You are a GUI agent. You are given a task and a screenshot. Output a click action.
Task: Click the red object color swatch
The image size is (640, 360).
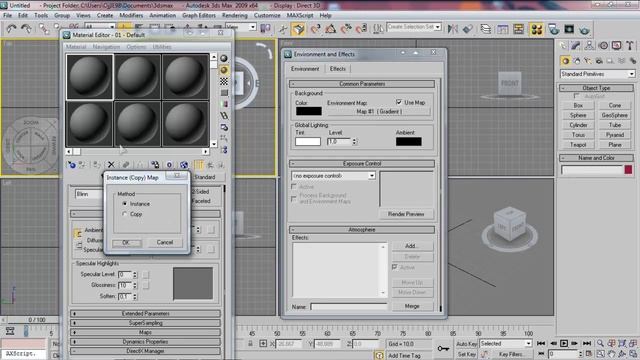click(629, 170)
